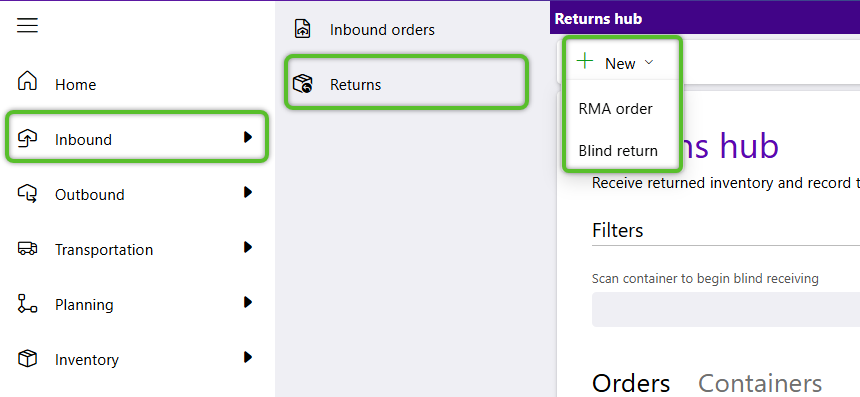Image resolution: width=860 pixels, height=397 pixels.
Task: Expand the Transportation submenu arrow
Action: tap(248, 247)
